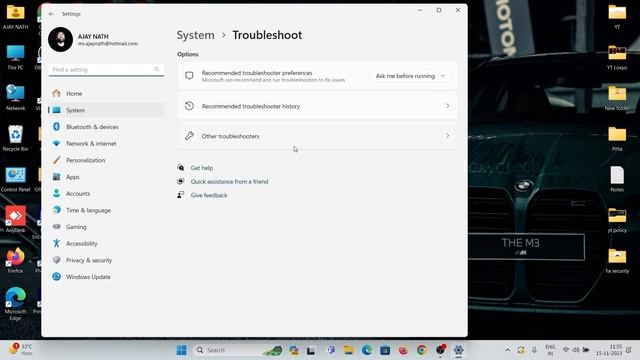The width and height of the screenshot is (640, 360).
Task: Click the Give feedback icon
Action: tap(181, 195)
